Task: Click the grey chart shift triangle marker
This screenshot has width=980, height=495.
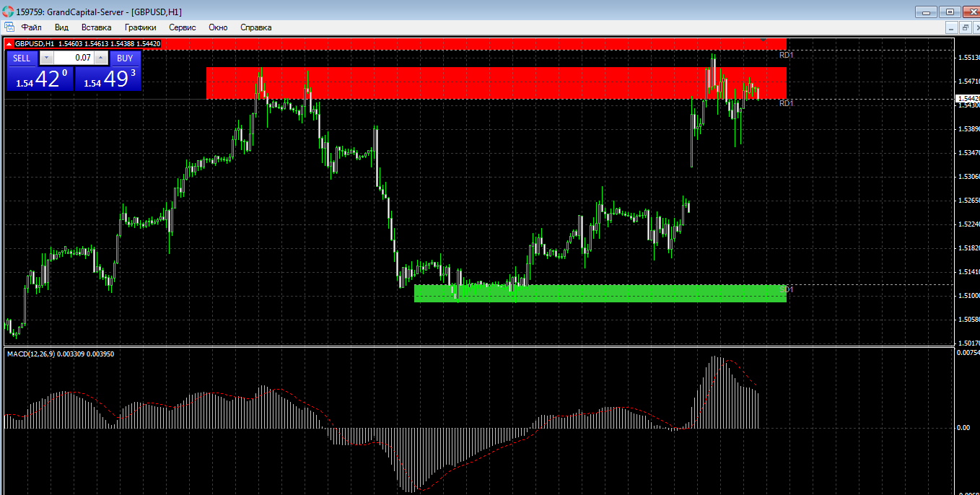Action: pos(764,40)
